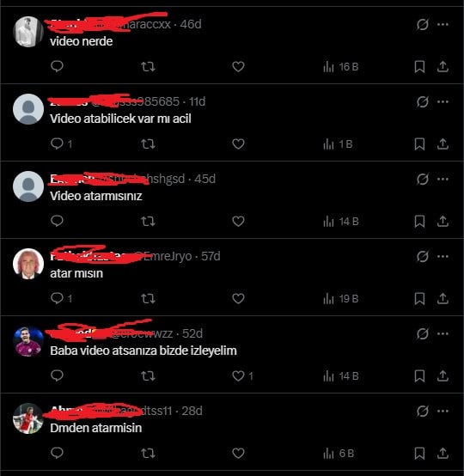Open the "Dmden atarmisin" tweet text
The height and width of the screenshot is (476, 464).
click(x=96, y=428)
